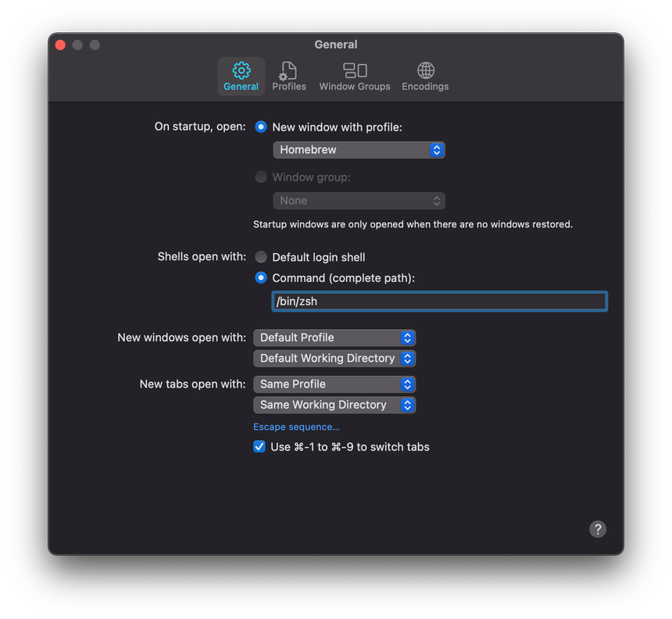Open the Encodings globe icon

(425, 70)
